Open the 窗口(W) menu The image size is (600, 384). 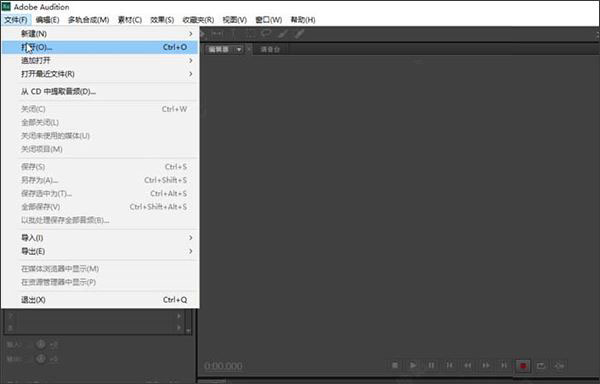[269, 20]
